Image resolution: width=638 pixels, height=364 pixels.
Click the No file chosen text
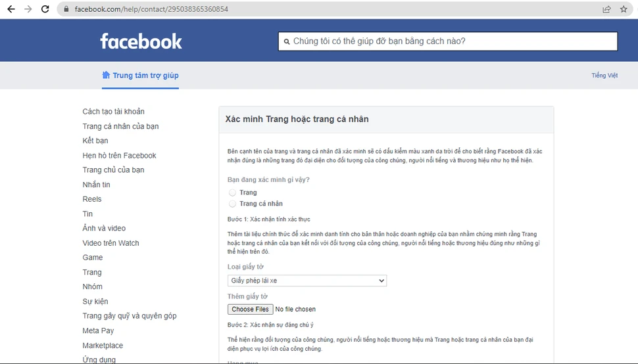pos(295,309)
